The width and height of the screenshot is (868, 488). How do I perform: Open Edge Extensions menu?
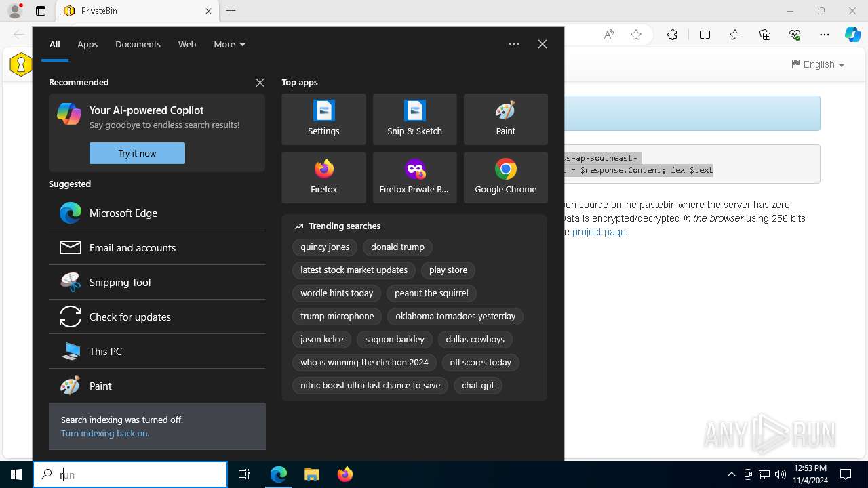pyautogui.click(x=672, y=35)
